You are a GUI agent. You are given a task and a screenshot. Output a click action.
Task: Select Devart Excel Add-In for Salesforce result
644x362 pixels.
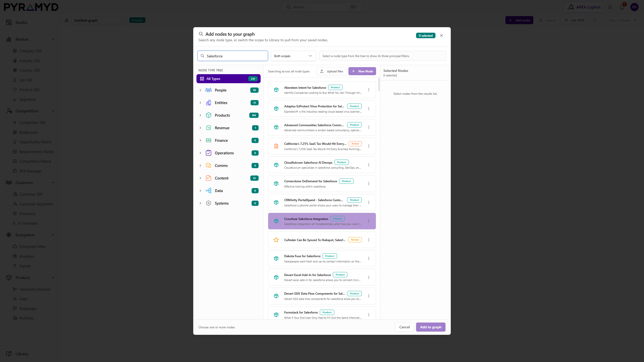point(322,277)
